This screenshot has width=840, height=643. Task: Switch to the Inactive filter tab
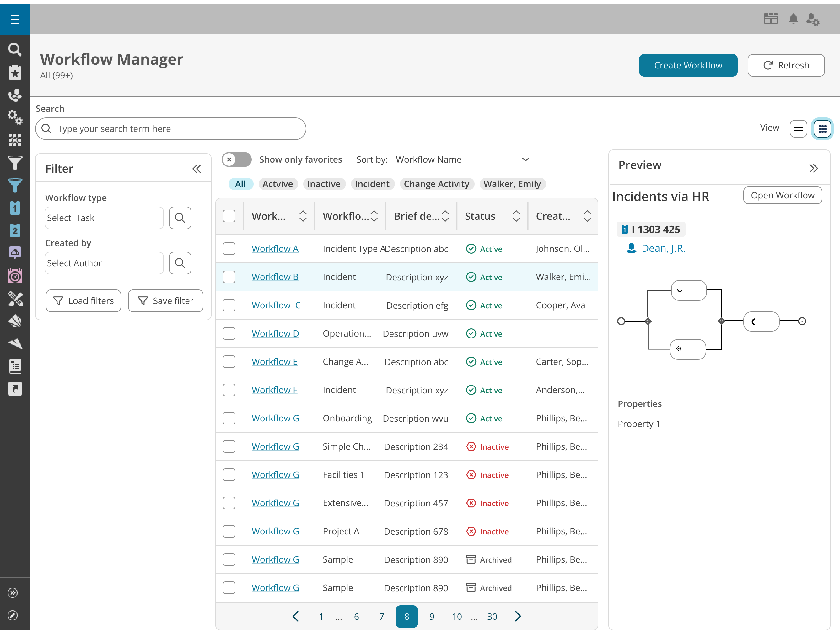(x=324, y=184)
